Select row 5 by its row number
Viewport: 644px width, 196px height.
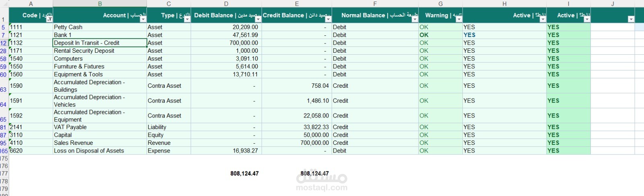point(4,27)
